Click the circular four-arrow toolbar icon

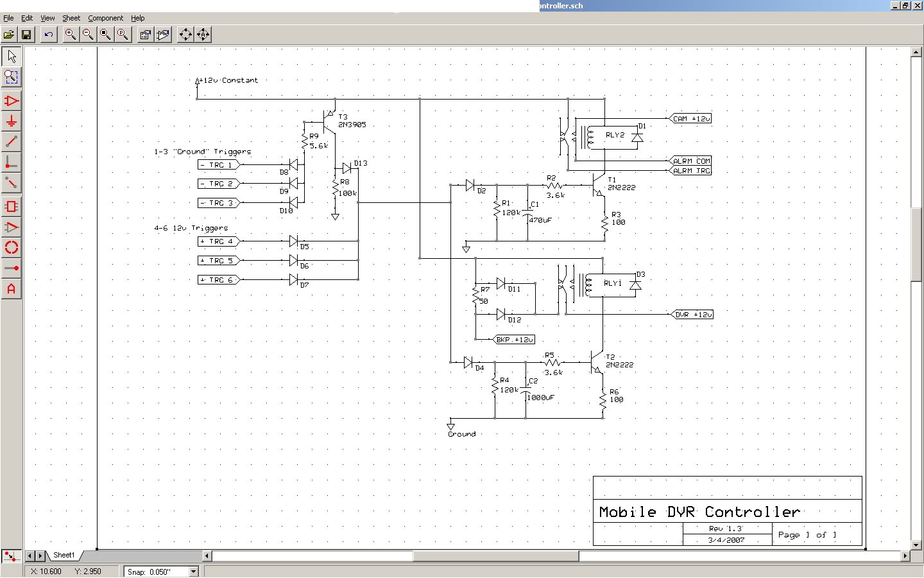pyautogui.click(x=185, y=35)
